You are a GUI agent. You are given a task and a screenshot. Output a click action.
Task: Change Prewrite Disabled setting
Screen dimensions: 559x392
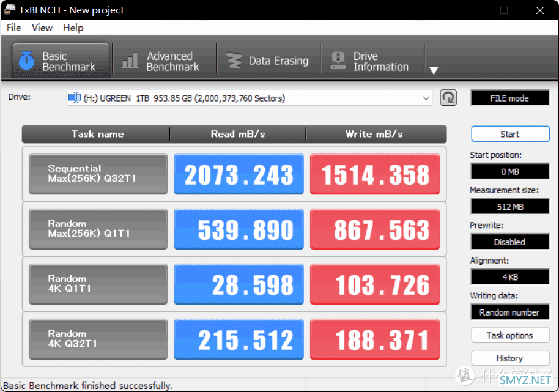(510, 242)
